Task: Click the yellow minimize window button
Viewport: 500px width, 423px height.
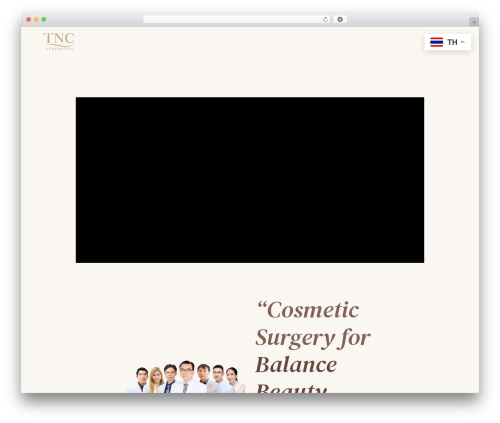Action: click(x=36, y=20)
